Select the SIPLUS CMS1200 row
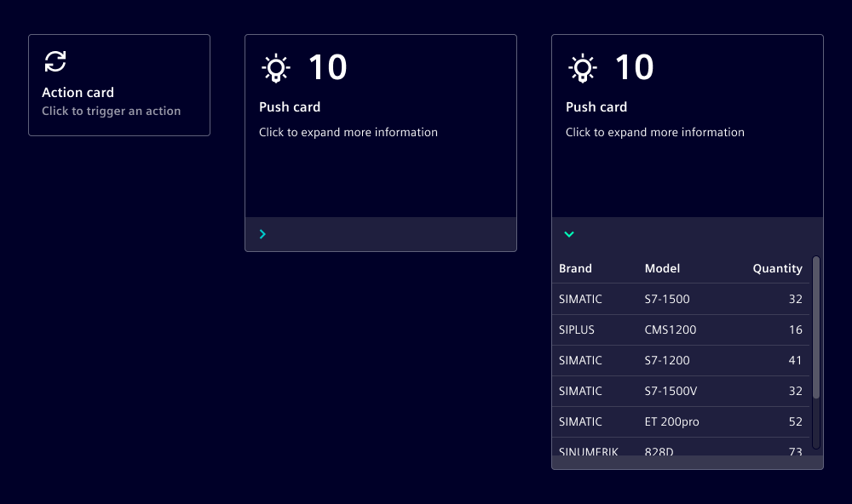Image resolution: width=852 pixels, height=504 pixels. tap(680, 329)
